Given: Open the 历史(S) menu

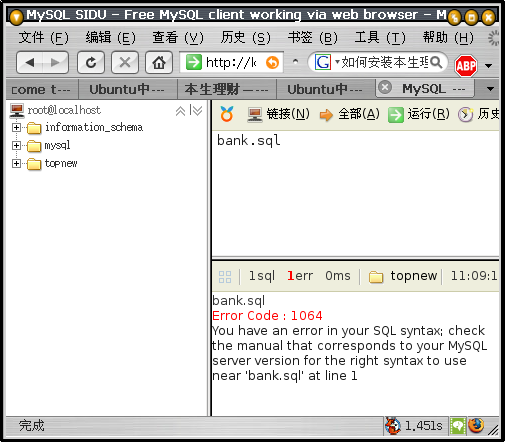Looking at the screenshot, I should [245, 37].
